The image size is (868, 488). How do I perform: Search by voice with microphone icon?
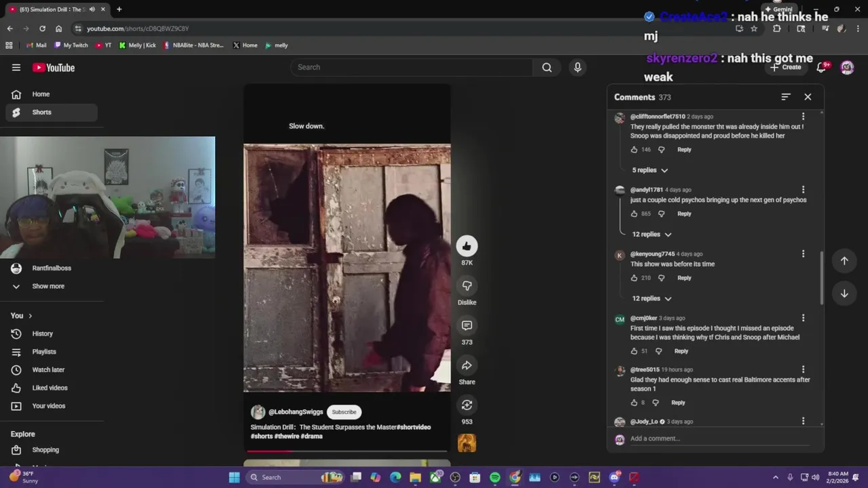click(x=578, y=67)
